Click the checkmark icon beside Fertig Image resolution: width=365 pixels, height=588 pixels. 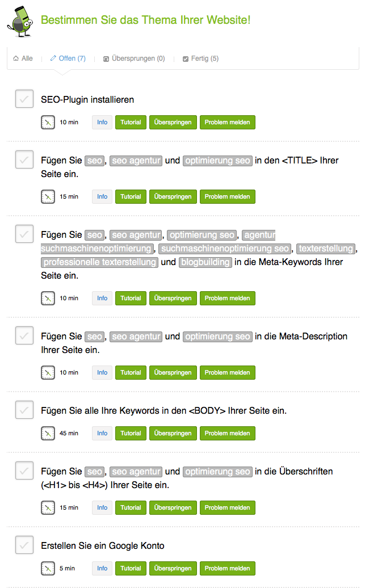pos(186,58)
